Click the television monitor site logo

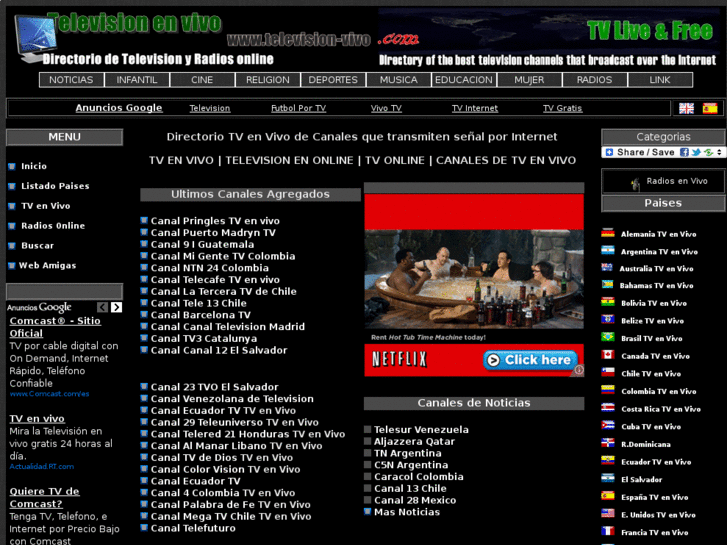[35, 38]
